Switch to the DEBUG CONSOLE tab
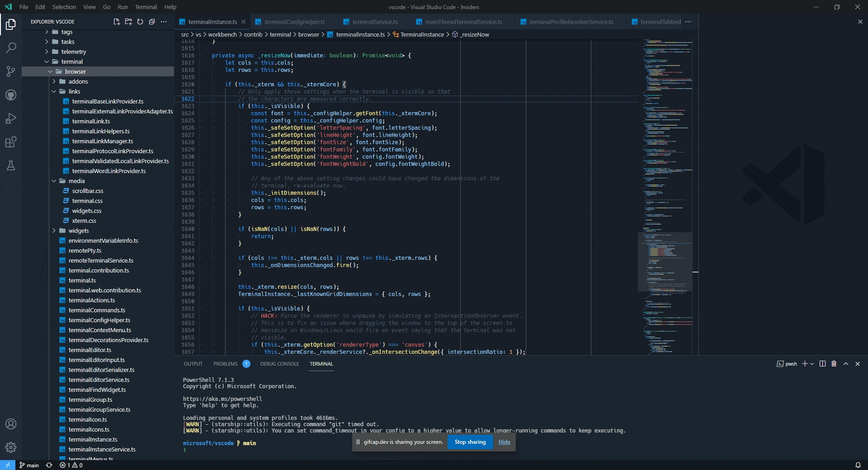Image resolution: width=868 pixels, height=470 pixels. pos(280,364)
